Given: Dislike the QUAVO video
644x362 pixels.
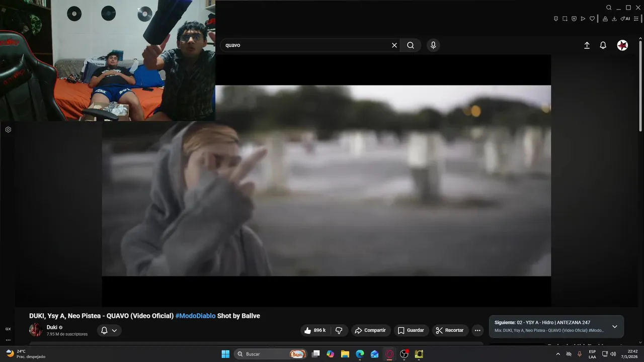Looking at the screenshot, I should (x=339, y=330).
